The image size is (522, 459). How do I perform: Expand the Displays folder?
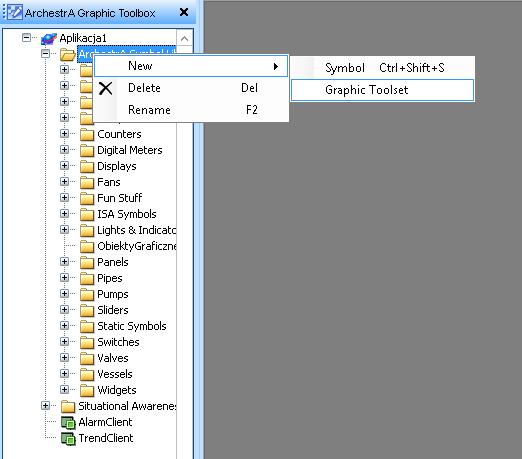(64, 166)
